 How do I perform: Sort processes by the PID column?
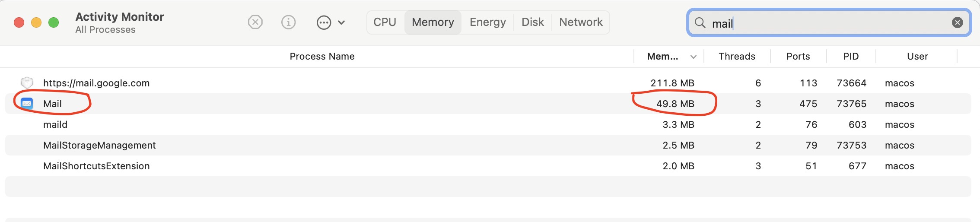[851, 57]
